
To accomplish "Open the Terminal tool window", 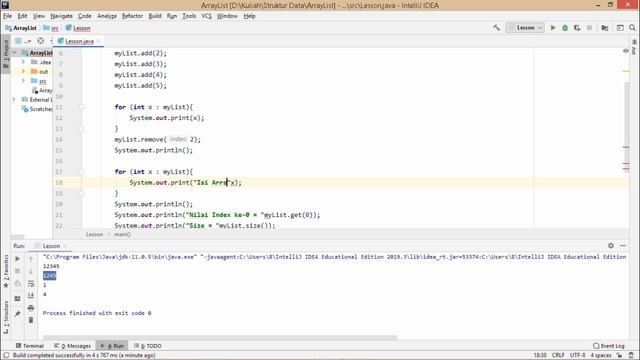I will tap(29, 346).
